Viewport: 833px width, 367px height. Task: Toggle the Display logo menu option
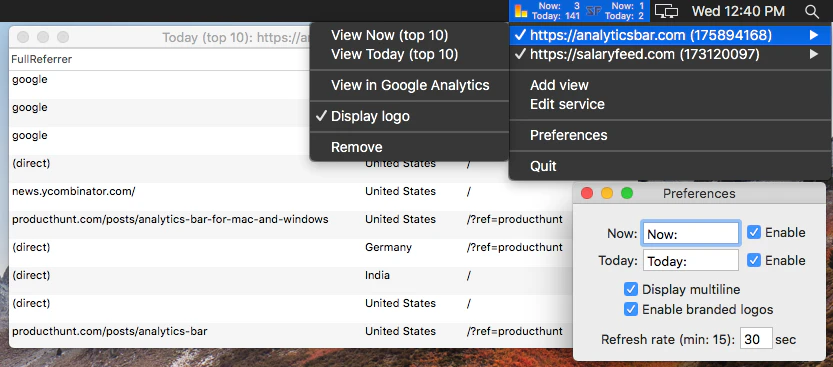(x=370, y=116)
